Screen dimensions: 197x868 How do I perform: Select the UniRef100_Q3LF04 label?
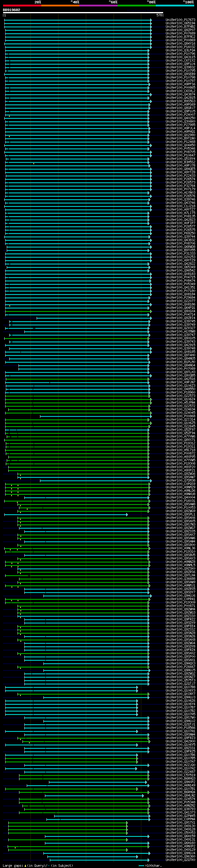pos(180,50)
